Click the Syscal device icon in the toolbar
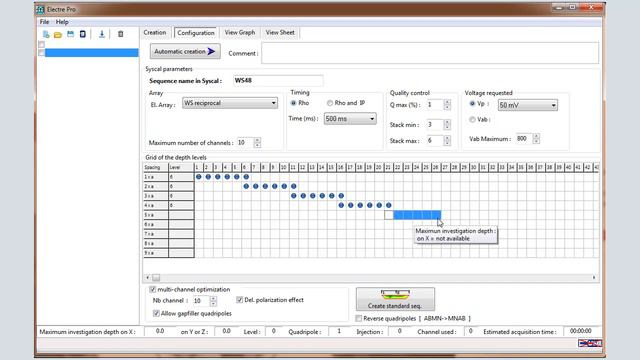Viewport: 640px width, 360px height. (x=82, y=34)
